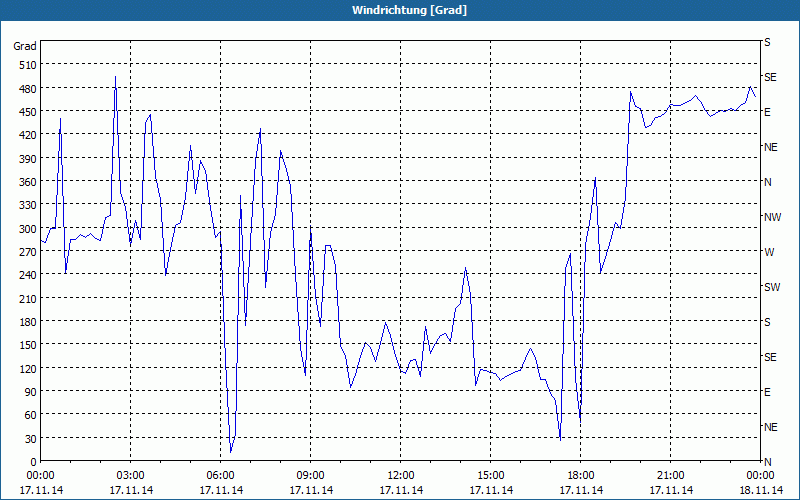Click the "03:00" time label
The height and width of the screenshot is (500, 800).
(x=131, y=476)
